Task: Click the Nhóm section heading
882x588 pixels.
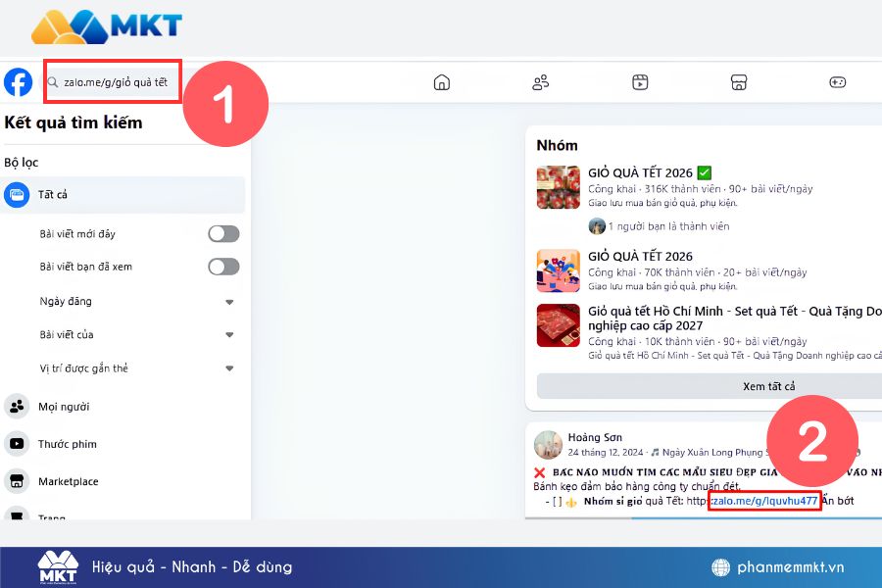Action: click(x=557, y=145)
